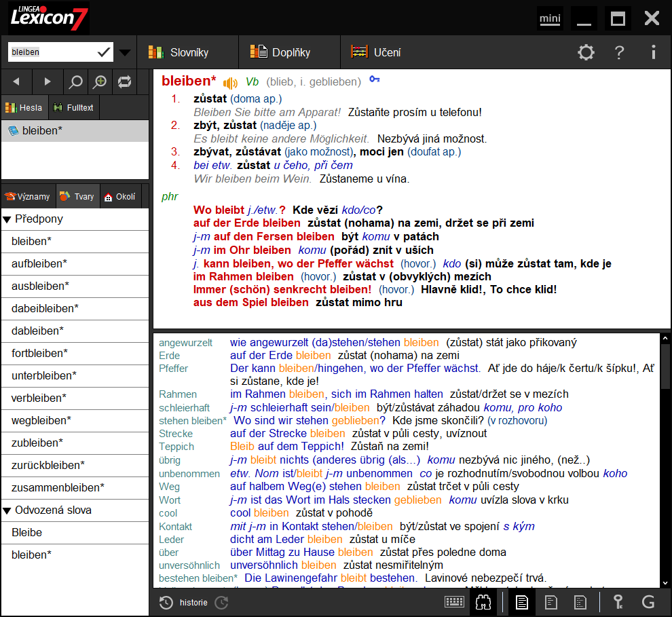Screen dimensions: 672x617
Task: Select verbleiben* entry
Action: [75, 398]
